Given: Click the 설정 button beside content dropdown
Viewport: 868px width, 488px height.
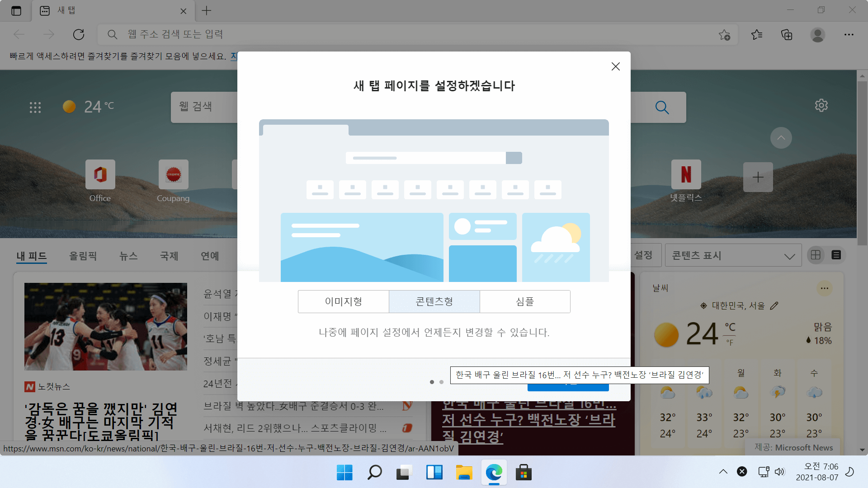Looking at the screenshot, I should tap(645, 255).
